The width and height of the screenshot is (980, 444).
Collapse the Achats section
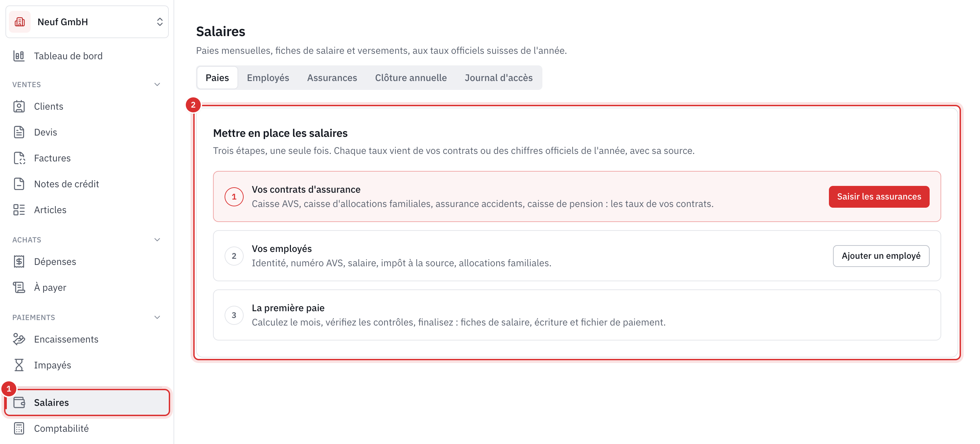click(x=157, y=240)
